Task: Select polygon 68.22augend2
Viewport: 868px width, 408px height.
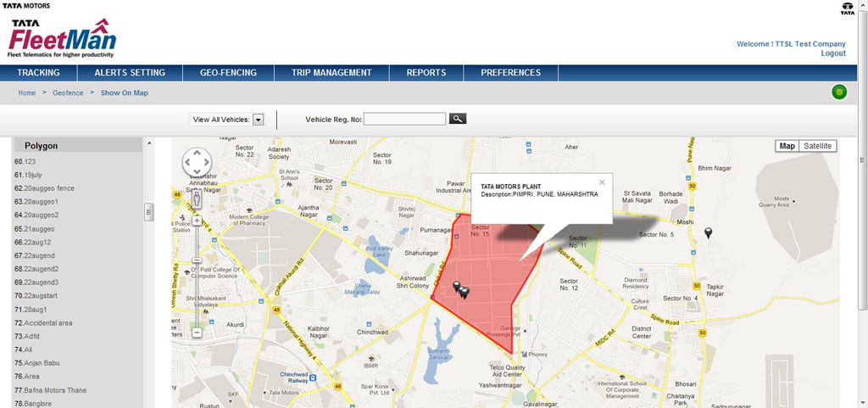Action: 36,269
